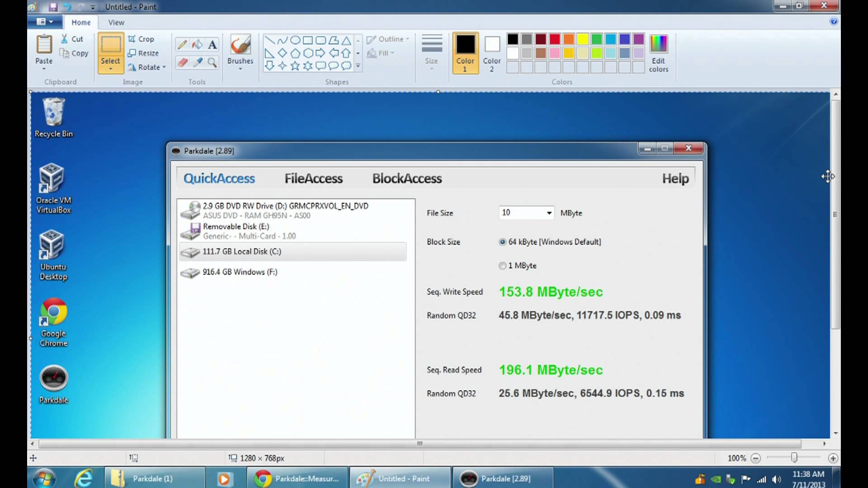Select the Magnifier tool
The image size is (868, 488).
tap(212, 62)
